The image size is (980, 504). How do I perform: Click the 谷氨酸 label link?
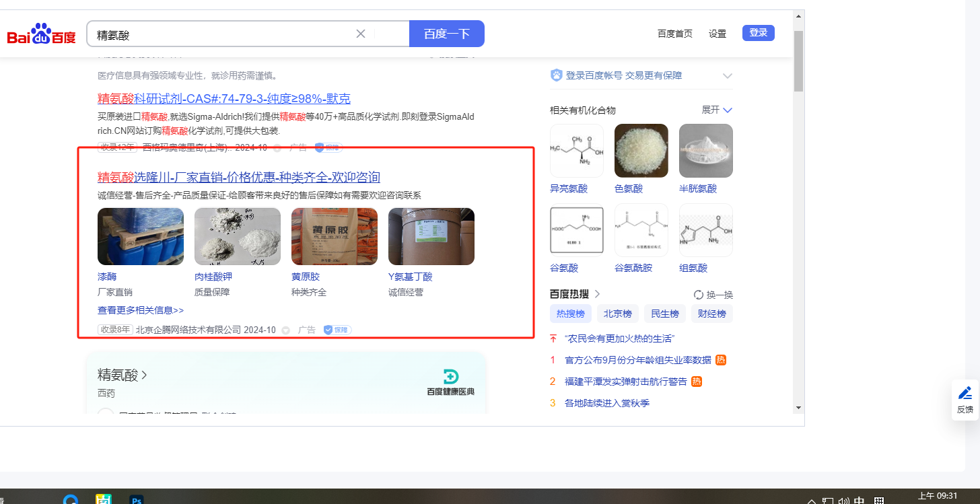564,268
